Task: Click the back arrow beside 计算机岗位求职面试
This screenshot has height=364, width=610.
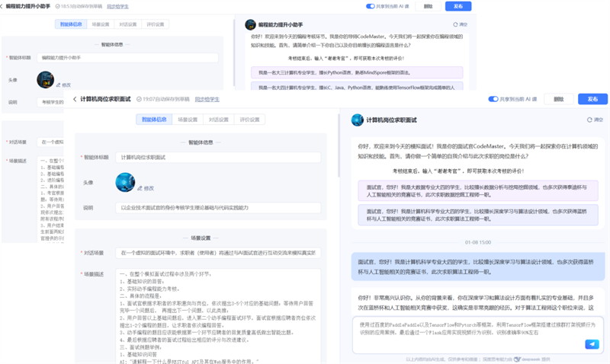Action: pos(75,99)
